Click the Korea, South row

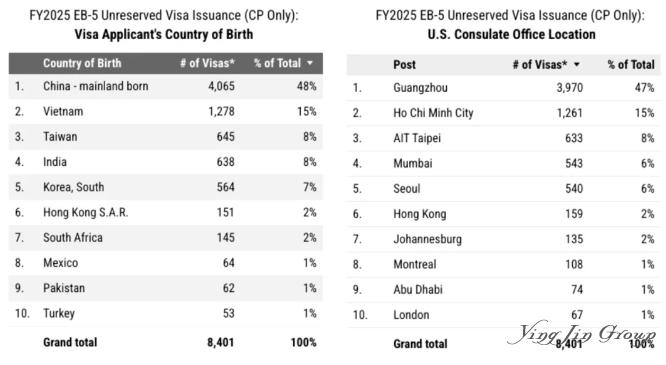coord(166,187)
